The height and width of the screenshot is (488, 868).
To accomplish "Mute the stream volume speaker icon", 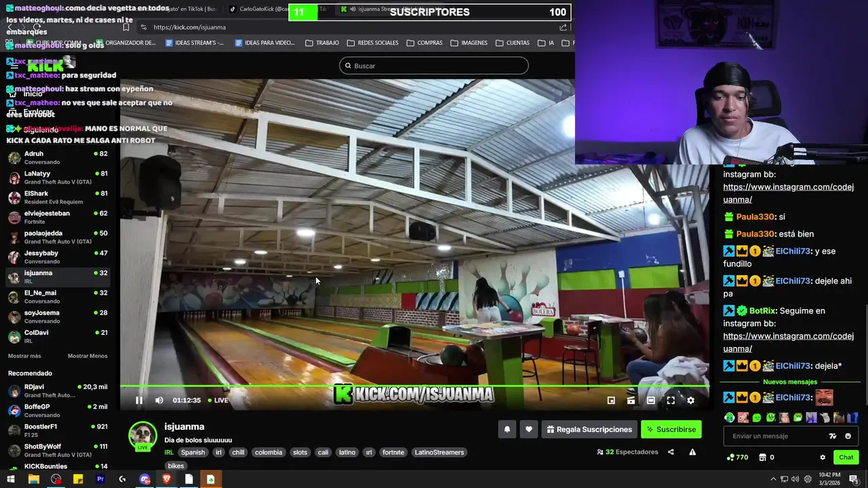I will pos(159,401).
